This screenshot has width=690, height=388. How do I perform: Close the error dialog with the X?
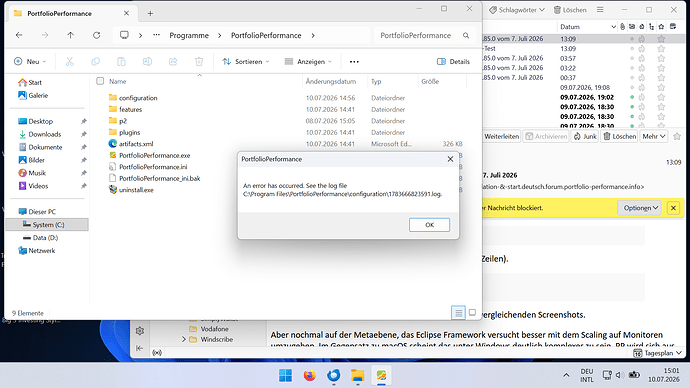click(x=450, y=159)
